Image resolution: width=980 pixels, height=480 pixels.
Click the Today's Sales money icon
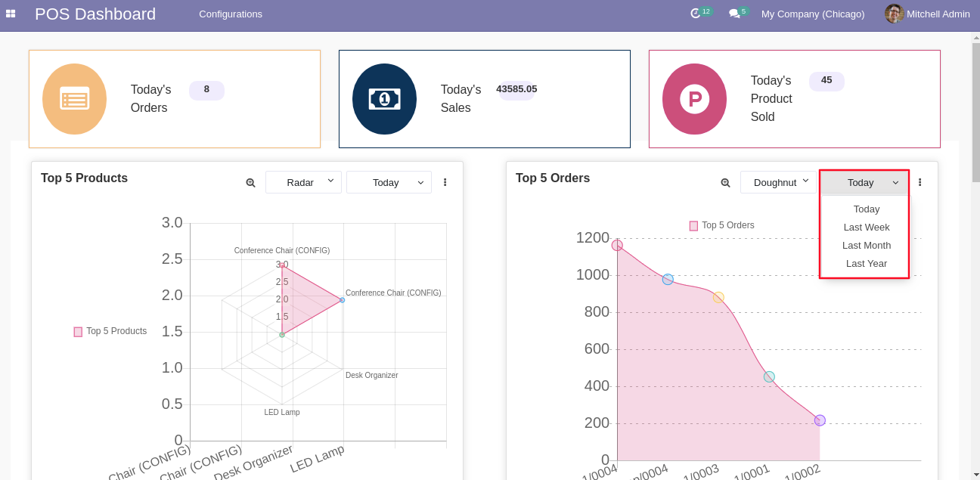[384, 99]
